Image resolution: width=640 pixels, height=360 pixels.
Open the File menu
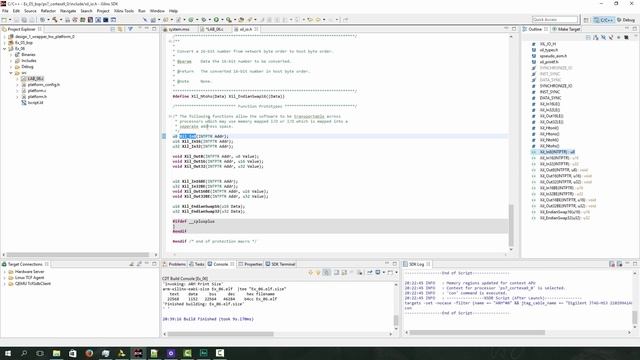pos(5,11)
